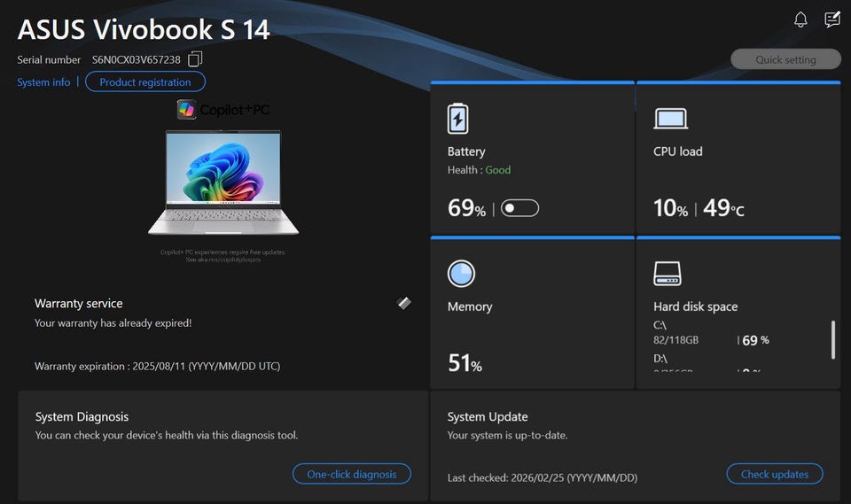Click the 69% battery level value
Viewport: 851px width, 504px height.
[466, 208]
